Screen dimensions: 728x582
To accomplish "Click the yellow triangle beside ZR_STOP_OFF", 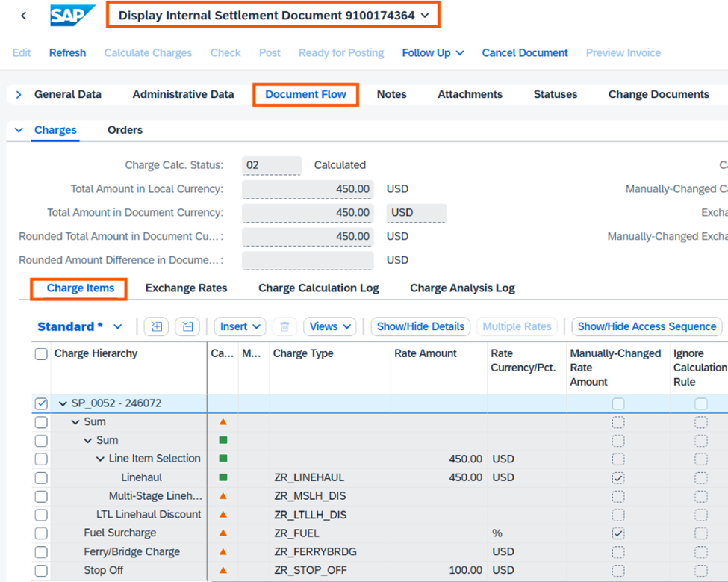I will point(222,570).
